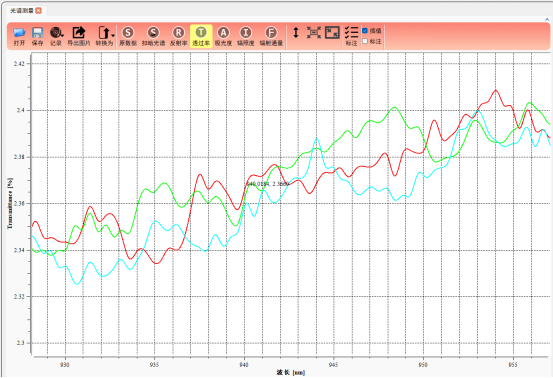Close the 光谱测量 tab
The height and width of the screenshot is (378, 553).
coord(38,11)
